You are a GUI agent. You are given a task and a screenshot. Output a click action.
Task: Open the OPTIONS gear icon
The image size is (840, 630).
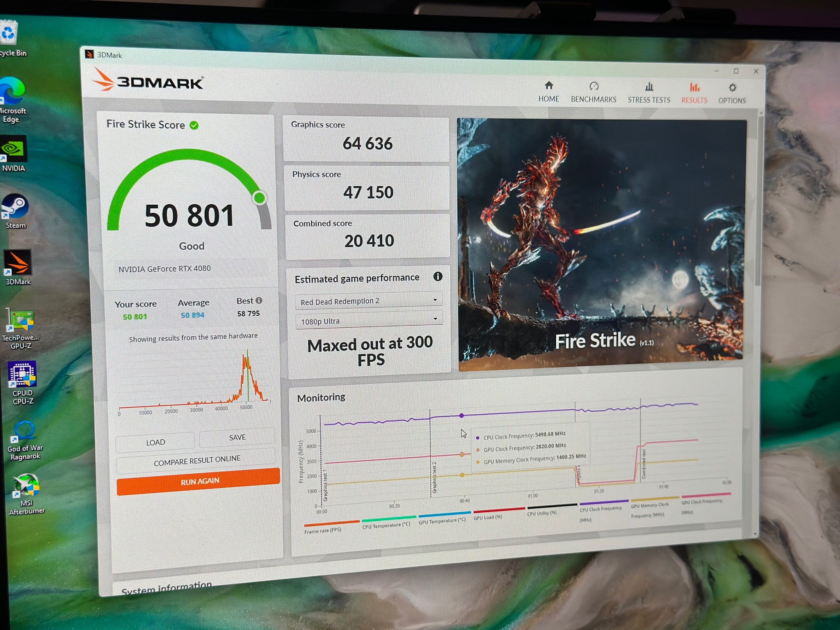pos(733,88)
